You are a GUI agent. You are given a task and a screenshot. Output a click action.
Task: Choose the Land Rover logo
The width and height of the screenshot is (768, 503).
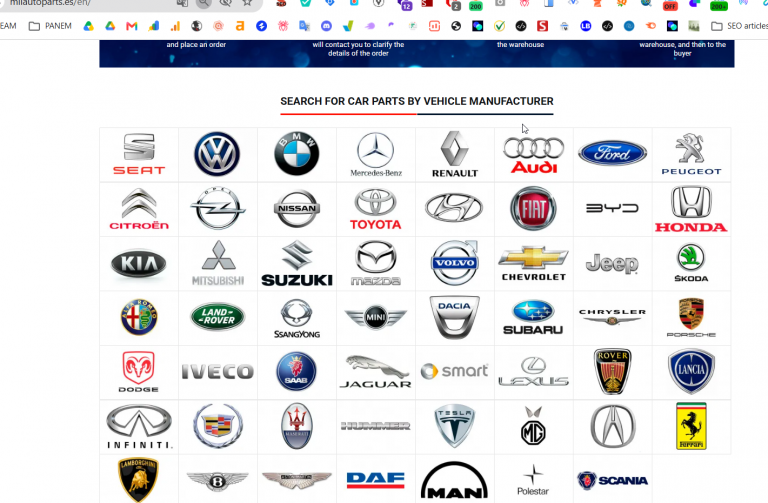[217, 316]
